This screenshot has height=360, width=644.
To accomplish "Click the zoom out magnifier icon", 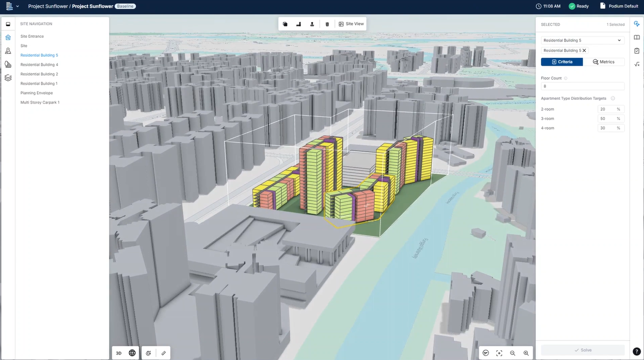I will tap(512, 353).
